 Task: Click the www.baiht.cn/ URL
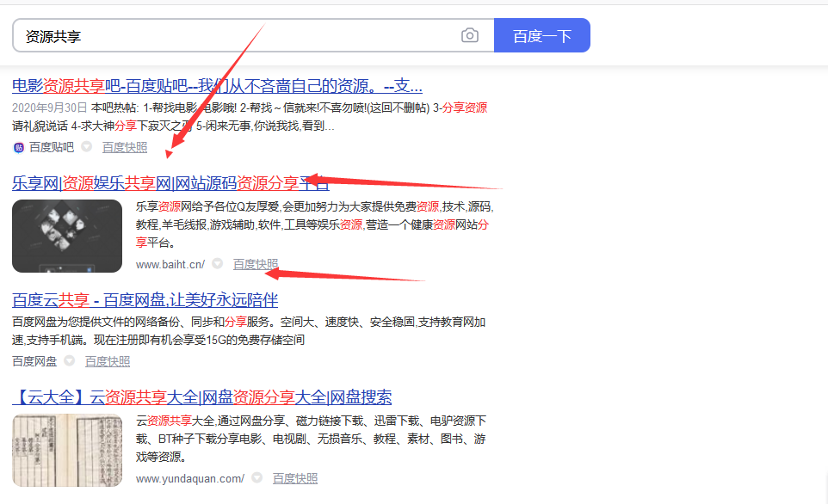(x=170, y=264)
